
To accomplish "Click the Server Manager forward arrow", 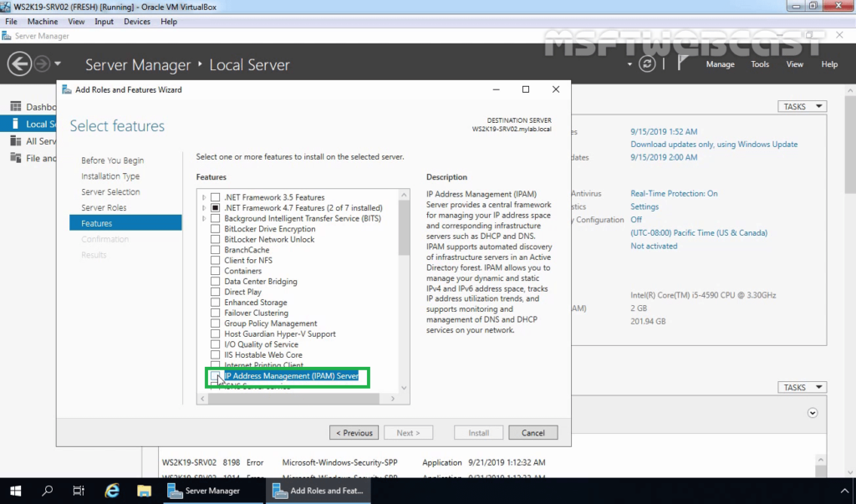I will tap(42, 64).
